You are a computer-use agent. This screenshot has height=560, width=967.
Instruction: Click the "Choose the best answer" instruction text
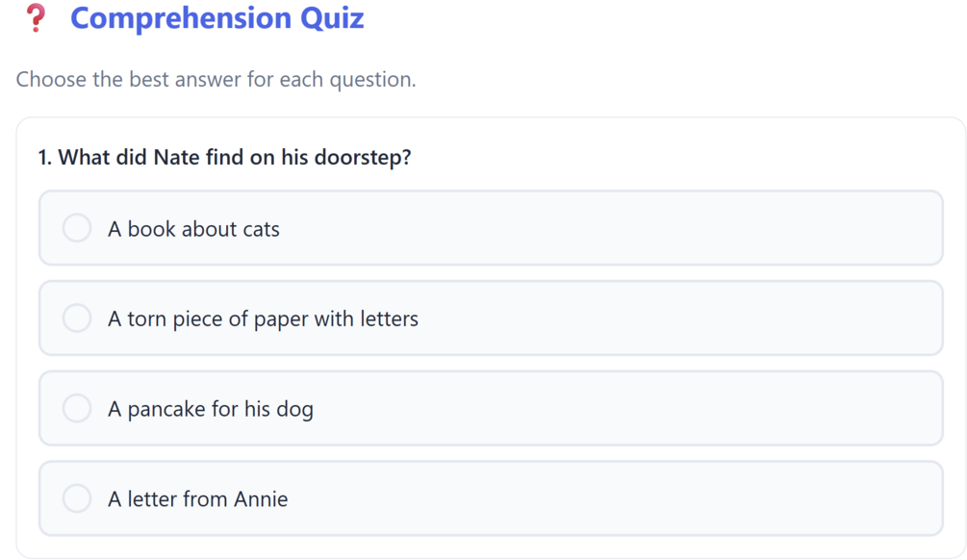click(x=216, y=79)
